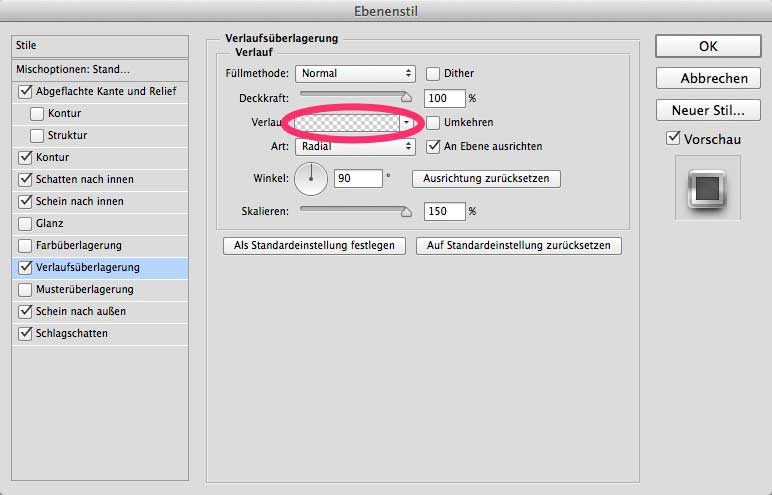The image size is (772, 495).
Task: Click the Winkel value field 90
Action: (x=358, y=178)
